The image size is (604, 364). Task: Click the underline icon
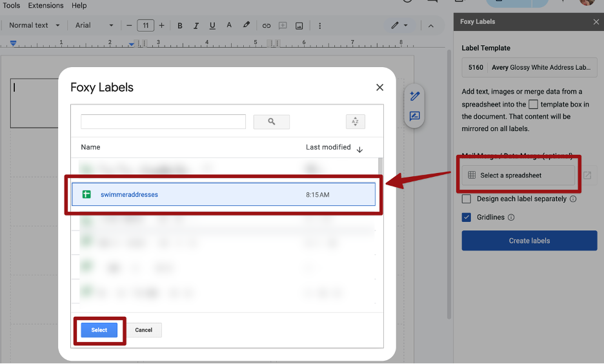coord(212,26)
